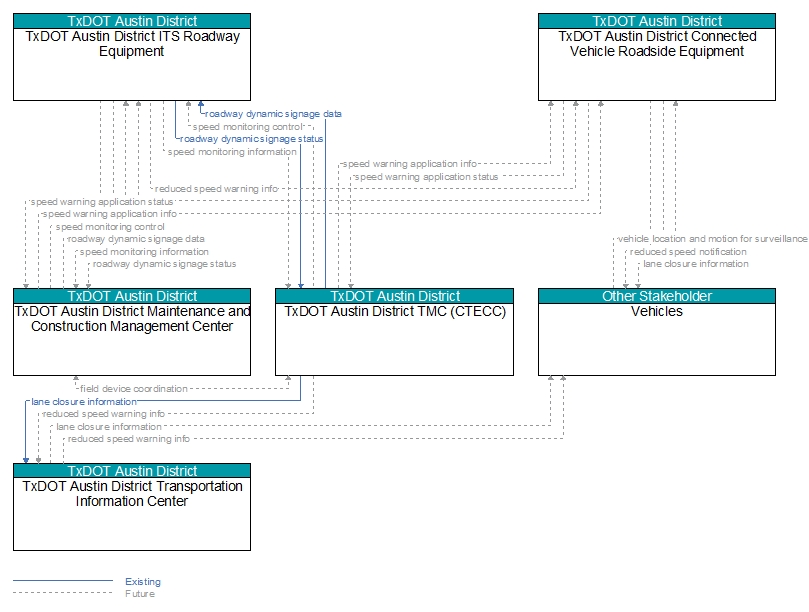The width and height of the screenshot is (809, 612).
Task: Click the gray 'roadway dynamic signage data' label
Action: tap(136, 239)
